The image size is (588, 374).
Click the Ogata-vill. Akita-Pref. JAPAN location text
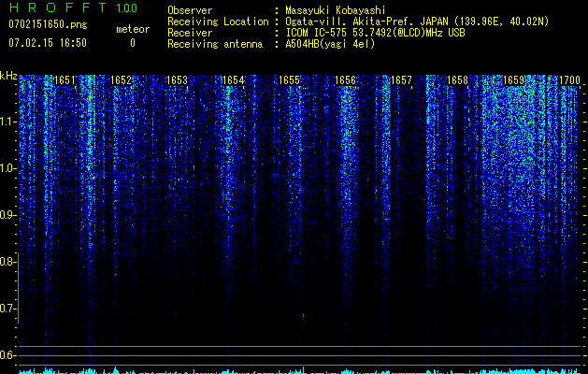[x=417, y=22]
